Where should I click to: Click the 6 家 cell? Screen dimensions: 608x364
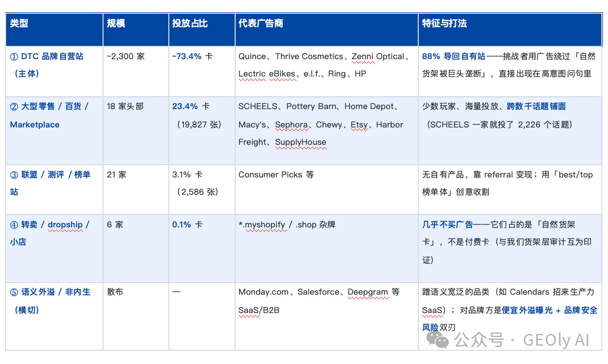tap(136, 248)
